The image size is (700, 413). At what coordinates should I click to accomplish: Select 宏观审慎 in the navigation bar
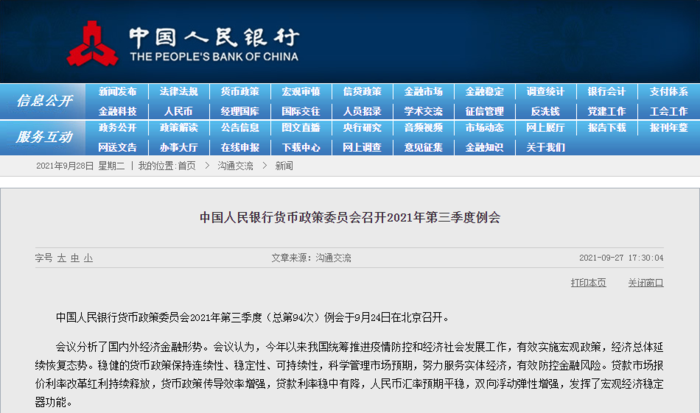301,92
